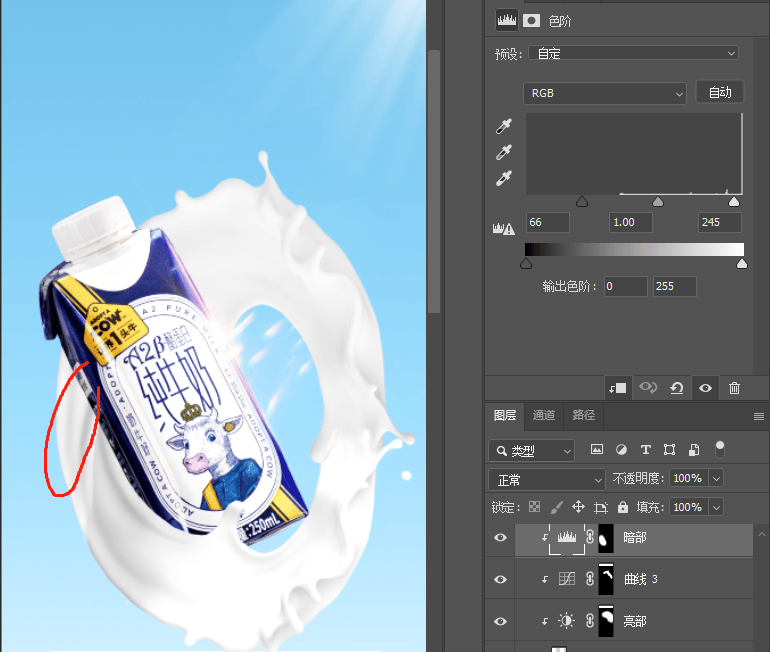Open Layers panel menu icon
Viewport: 770px width, 652px height.
tap(759, 416)
